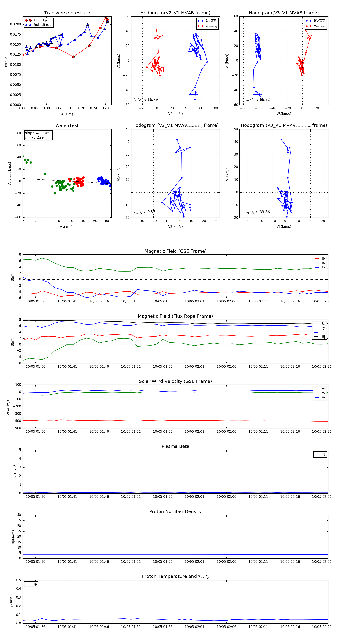Click the 'WalenTest' plot title

coord(67,125)
